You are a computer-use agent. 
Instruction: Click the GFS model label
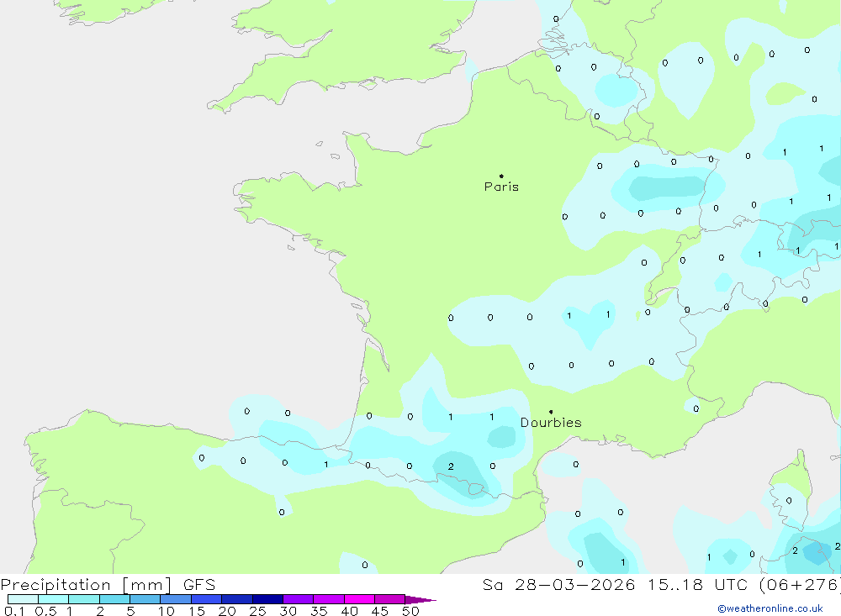(199, 585)
